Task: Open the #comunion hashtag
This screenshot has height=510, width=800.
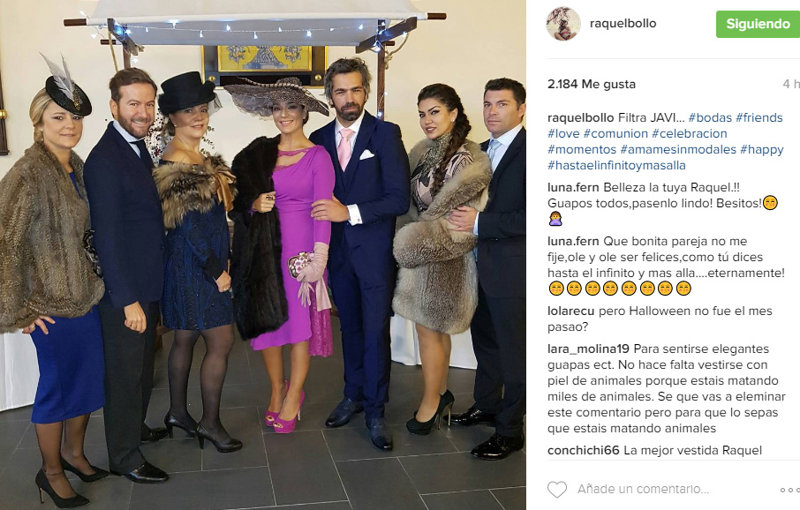Action: point(616,134)
